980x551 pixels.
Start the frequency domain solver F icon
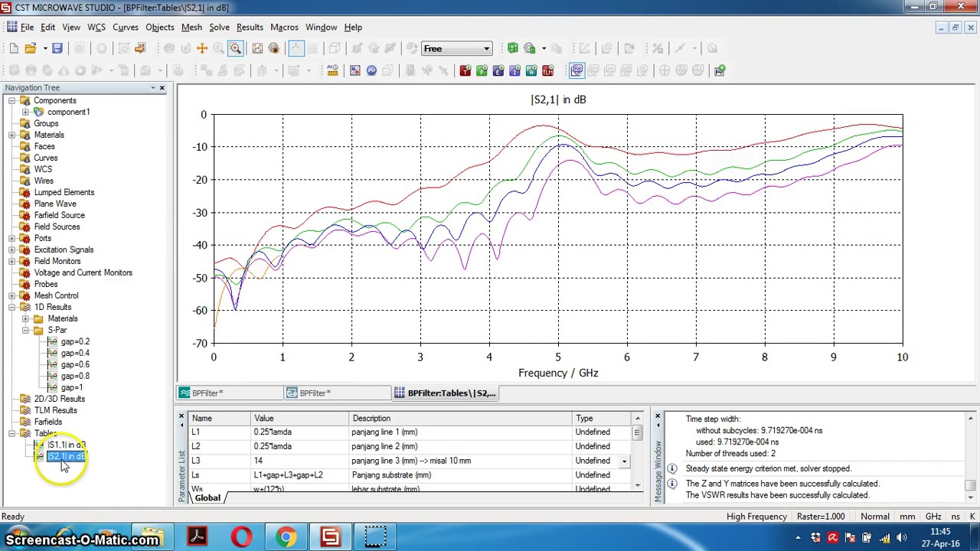point(482,70)
